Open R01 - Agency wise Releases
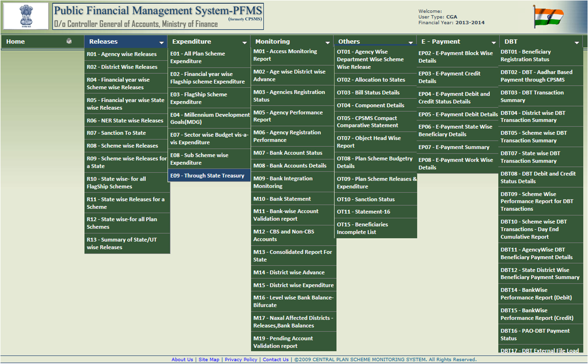Image resolution: width=588 pixels, height=364 pixels. tap(127, 54)
